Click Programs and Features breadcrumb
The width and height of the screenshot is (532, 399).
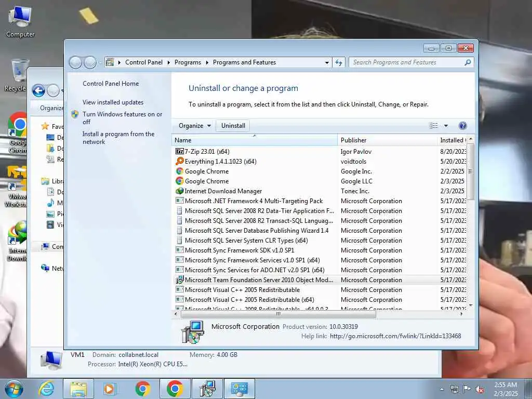244,62
